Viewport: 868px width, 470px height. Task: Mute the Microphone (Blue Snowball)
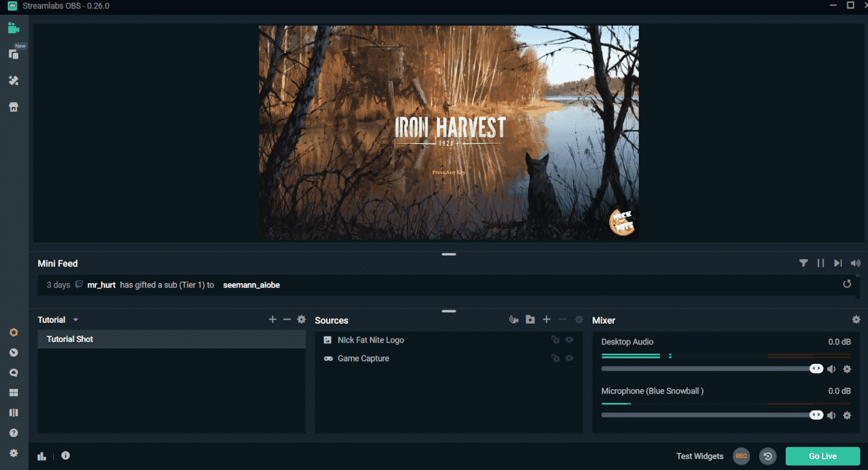tap(831, 415)
